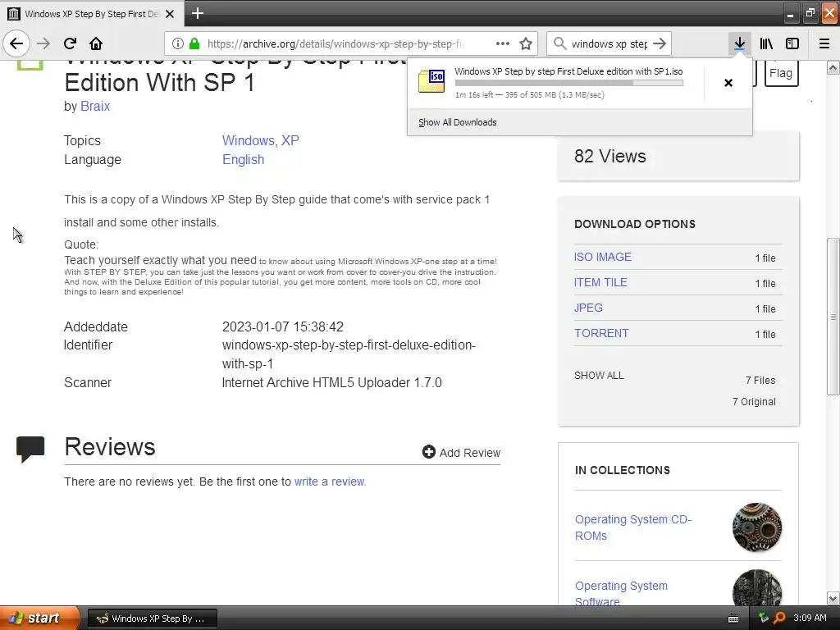This screenshot has height=630, width=840.
Task: Open Operating System Software collection link
Action: (x=622, y=593)
